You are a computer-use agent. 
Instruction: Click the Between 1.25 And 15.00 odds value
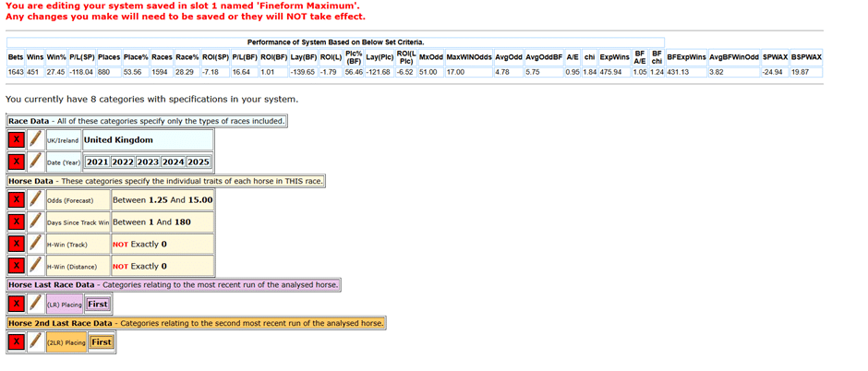click(163, 199)
